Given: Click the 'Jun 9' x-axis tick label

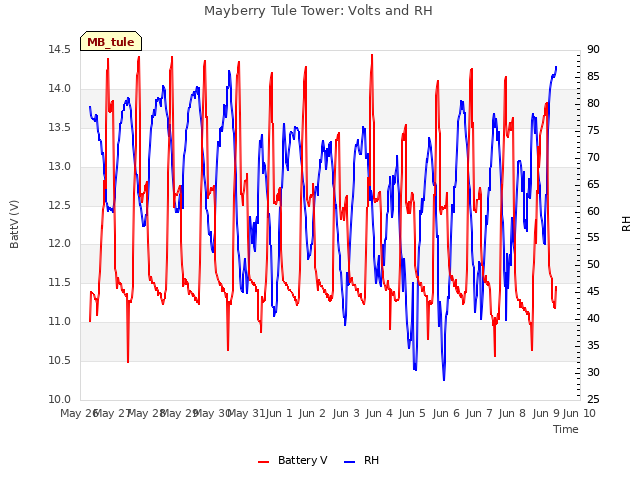Looking at the screenshot, I should [x=546, y=413].
